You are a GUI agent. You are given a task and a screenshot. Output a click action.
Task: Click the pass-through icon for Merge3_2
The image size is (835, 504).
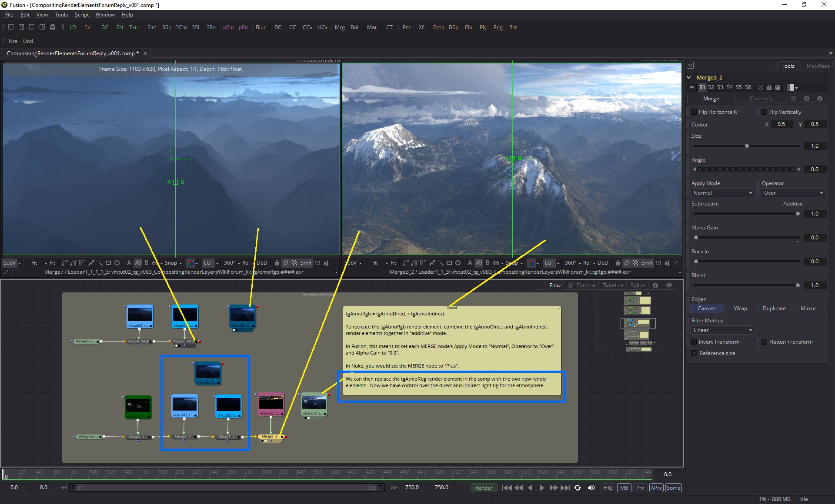point(760,87)
